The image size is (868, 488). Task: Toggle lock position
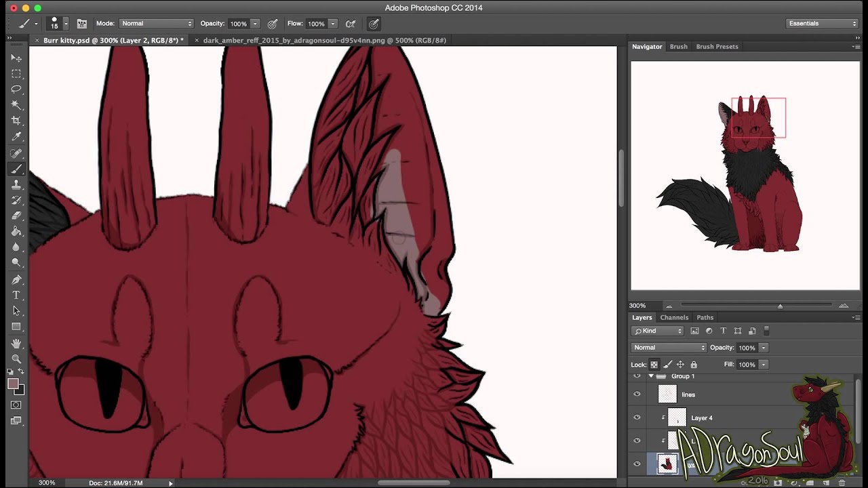(x=680, y=365)
